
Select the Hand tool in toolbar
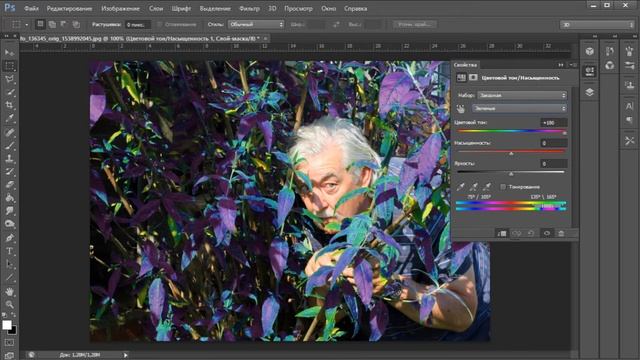[9, 291]
